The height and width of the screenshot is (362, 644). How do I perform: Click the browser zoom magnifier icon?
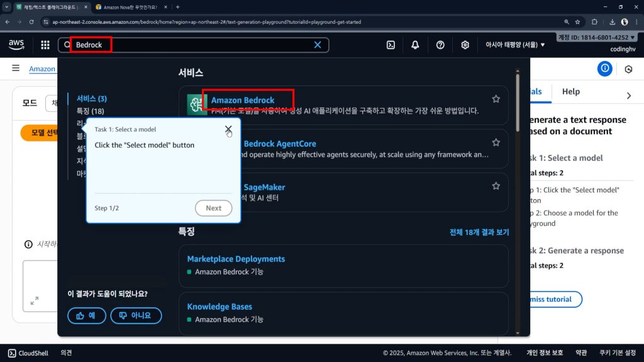tap(567, 22)
